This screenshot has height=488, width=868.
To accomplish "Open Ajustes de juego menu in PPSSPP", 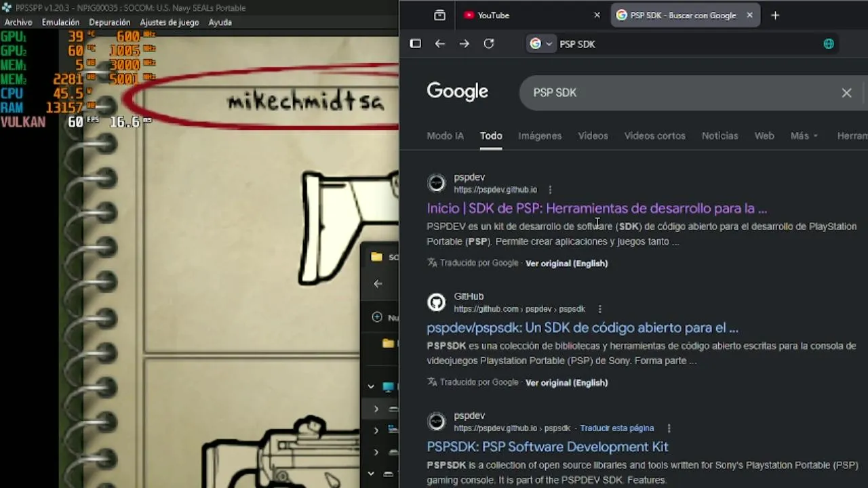I will click(x=170, y=22).
